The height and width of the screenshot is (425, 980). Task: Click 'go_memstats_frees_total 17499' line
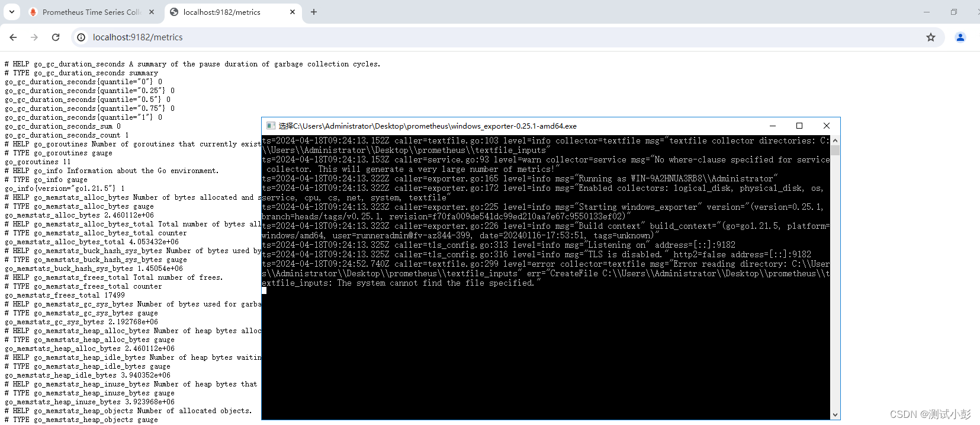coord(65,295)
